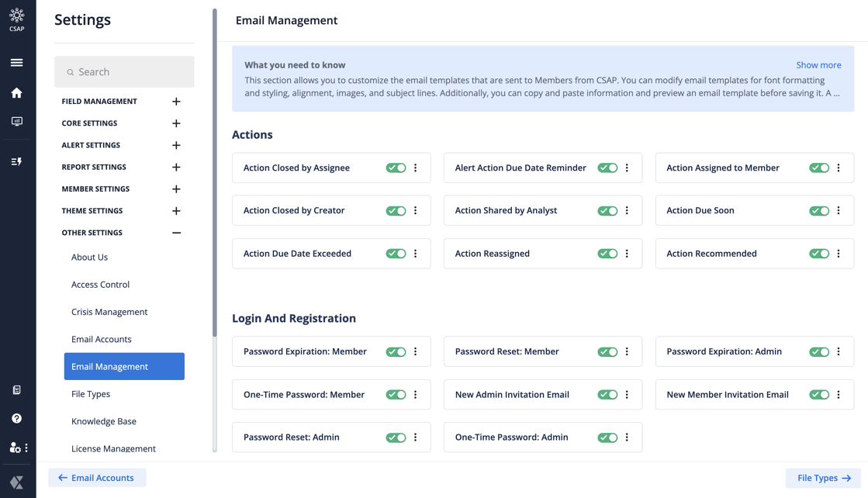Open options menu for Action Closed by Assignee
The image size is (868, 498).
[x=416, y=168]
